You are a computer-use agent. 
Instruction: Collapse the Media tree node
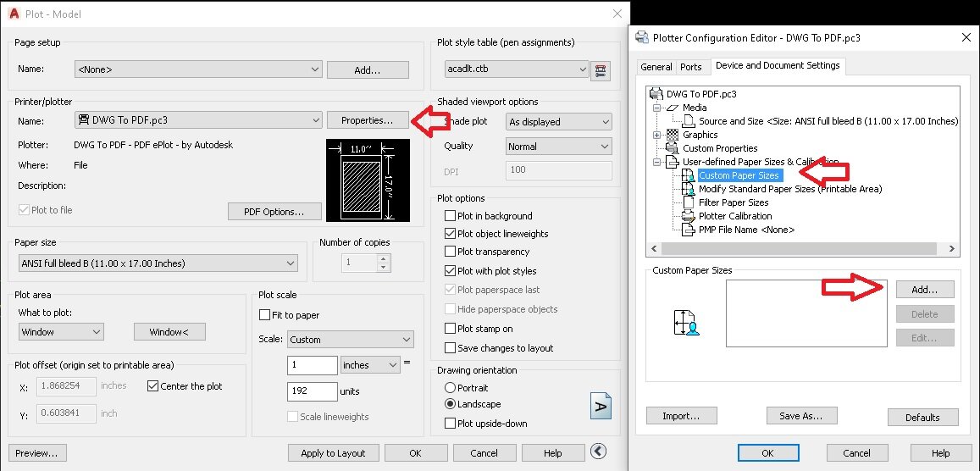click(657, 108)
